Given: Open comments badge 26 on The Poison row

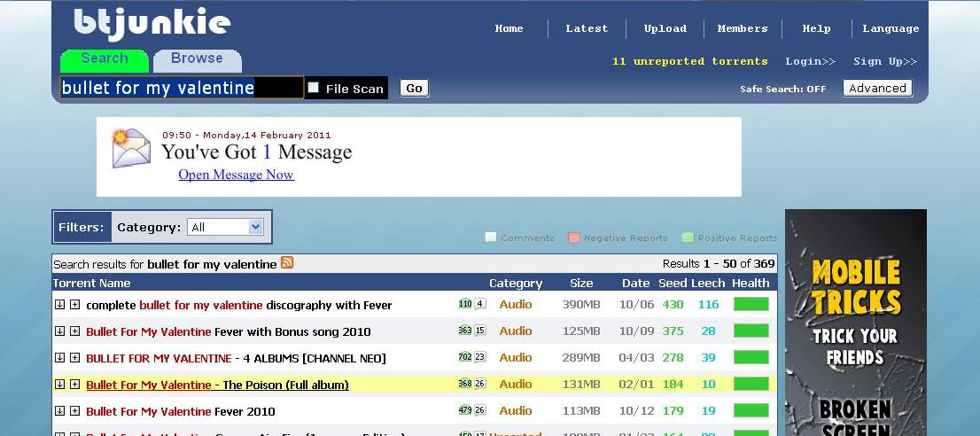Looking at the screenshot, I should pyautogui.click(x=480, y=384).
